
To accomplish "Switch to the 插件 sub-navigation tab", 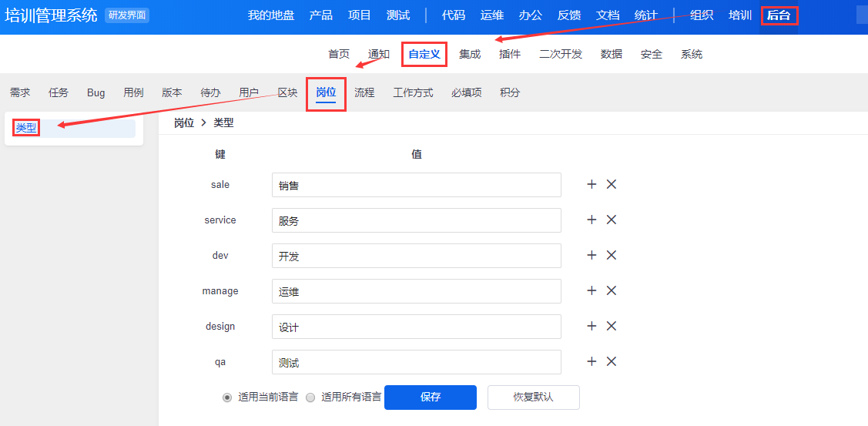I will [x=509, y=54].
